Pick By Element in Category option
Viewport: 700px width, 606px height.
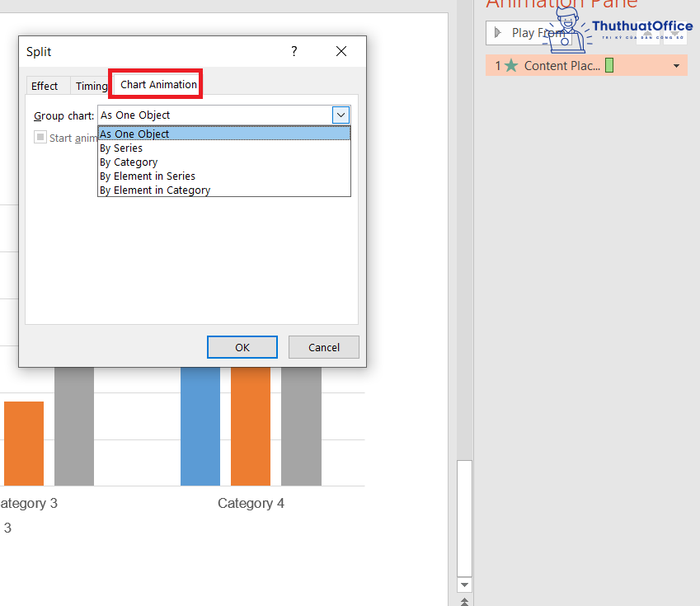tap(155, 190)
